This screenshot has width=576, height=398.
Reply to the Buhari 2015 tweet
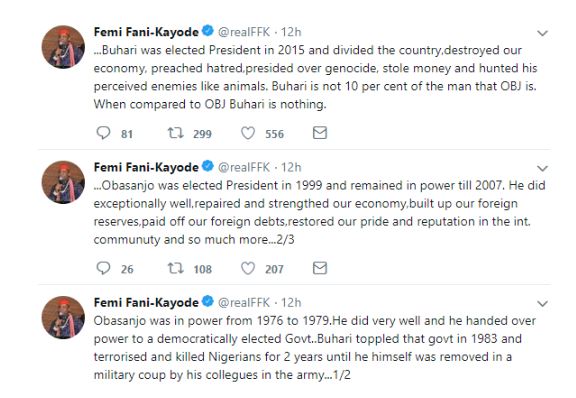(103, 133)
